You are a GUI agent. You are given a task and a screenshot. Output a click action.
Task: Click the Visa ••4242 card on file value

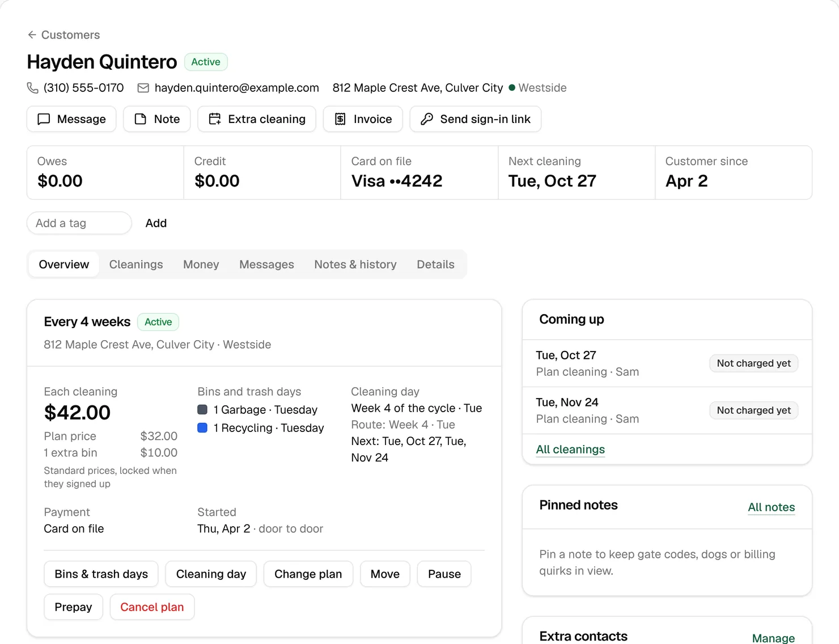[x=397, y=181]
